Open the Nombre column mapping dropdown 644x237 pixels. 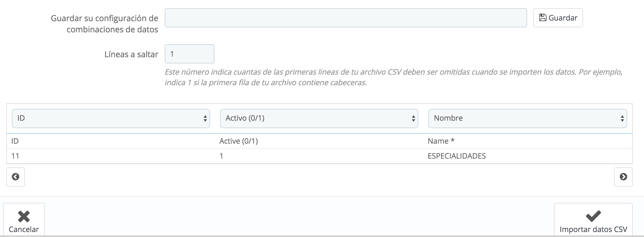(527, 118)
